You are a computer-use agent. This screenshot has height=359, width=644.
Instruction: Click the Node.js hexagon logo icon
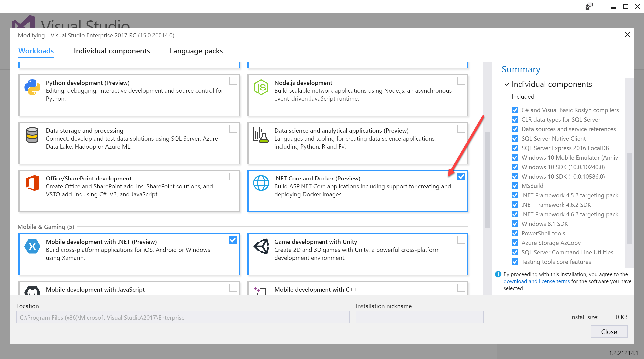(261, 87)
